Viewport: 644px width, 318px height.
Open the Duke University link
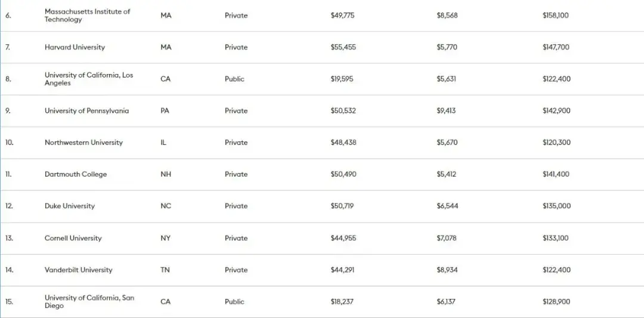[x=69, y=206]
